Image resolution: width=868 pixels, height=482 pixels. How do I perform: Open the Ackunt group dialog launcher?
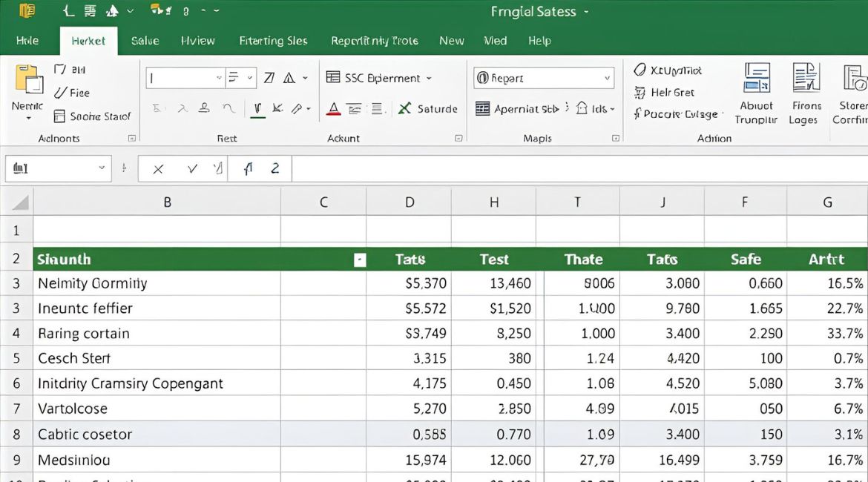[458, 139]
